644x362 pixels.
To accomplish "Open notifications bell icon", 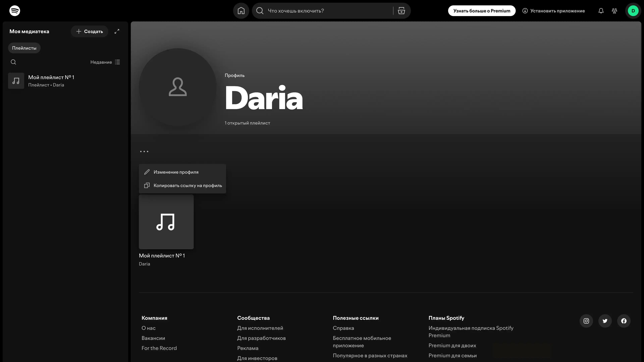I will tap(601, 11).
